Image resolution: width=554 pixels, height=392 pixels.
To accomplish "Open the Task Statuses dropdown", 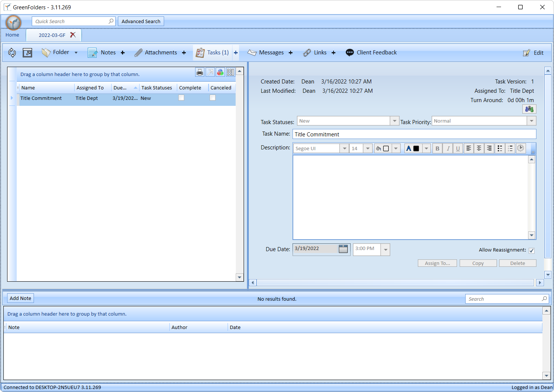I will [x=395, y=121].
